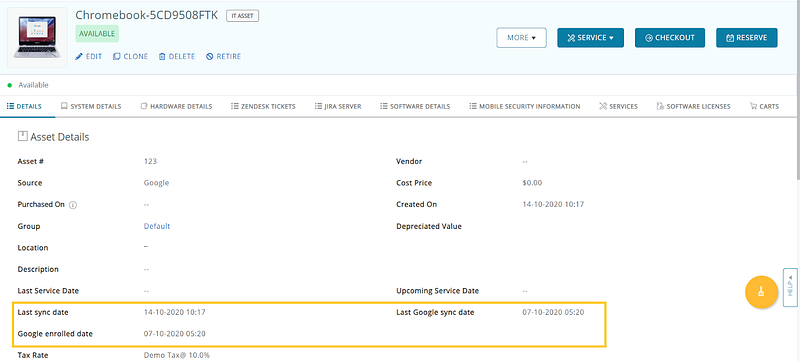This screenshot has height=361, width=800.
Task: Open the Software Licenses tab
Action: (693, 107)
